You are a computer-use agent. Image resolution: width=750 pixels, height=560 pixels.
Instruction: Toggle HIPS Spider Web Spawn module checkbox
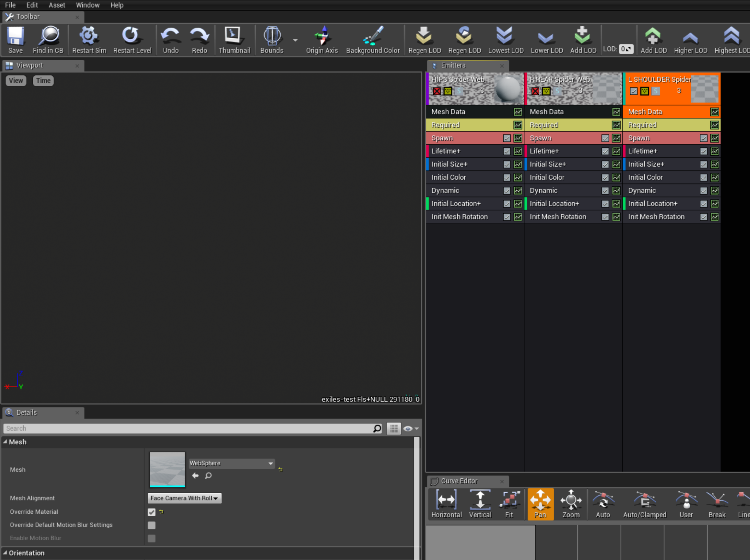click(507, 138)
